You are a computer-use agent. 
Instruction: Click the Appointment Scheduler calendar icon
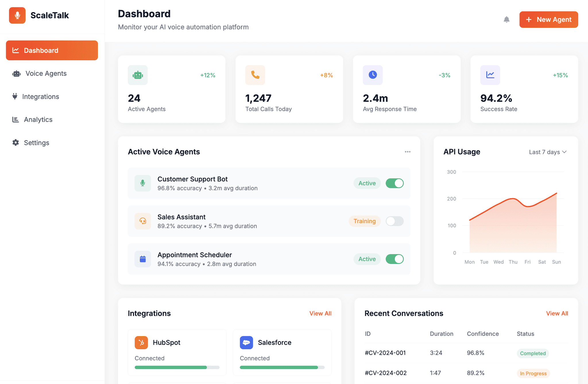tap(143, 259)
